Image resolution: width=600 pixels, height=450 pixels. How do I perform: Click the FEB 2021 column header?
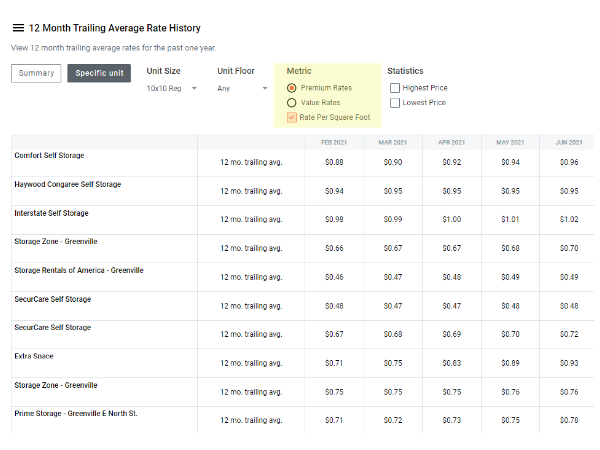(x=334, y=142)
